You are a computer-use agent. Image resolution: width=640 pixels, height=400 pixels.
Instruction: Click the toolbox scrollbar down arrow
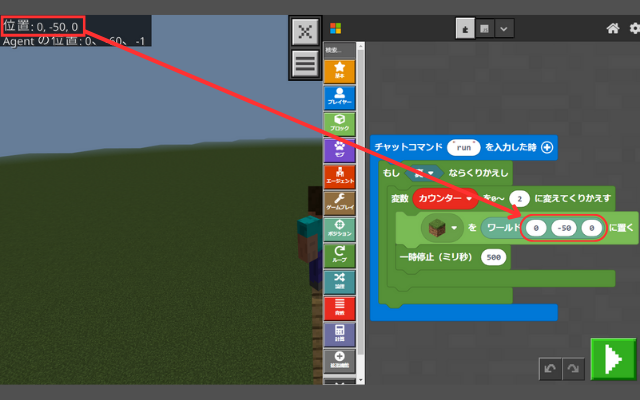(x=360, y=380)
